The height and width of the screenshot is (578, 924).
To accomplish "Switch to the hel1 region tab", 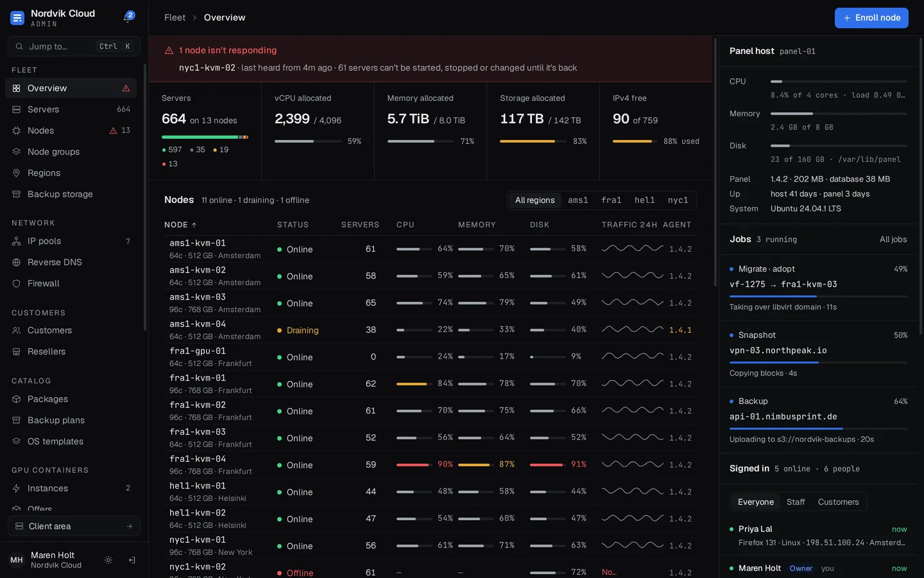I will 644,200.
